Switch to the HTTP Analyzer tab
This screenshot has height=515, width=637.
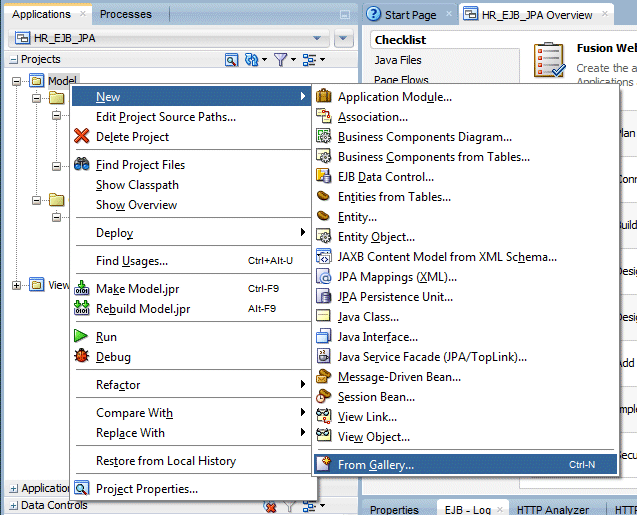[x=552, y=509]
